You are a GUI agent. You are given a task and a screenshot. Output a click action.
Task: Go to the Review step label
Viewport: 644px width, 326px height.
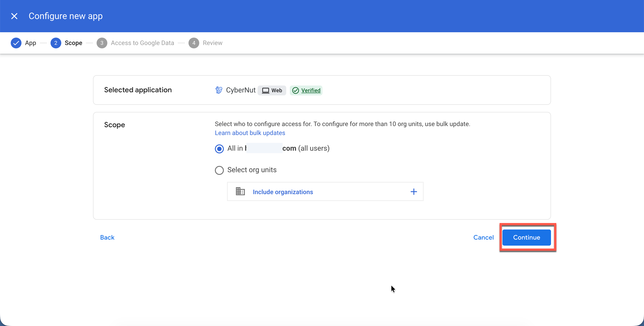[x=212, y=43]
